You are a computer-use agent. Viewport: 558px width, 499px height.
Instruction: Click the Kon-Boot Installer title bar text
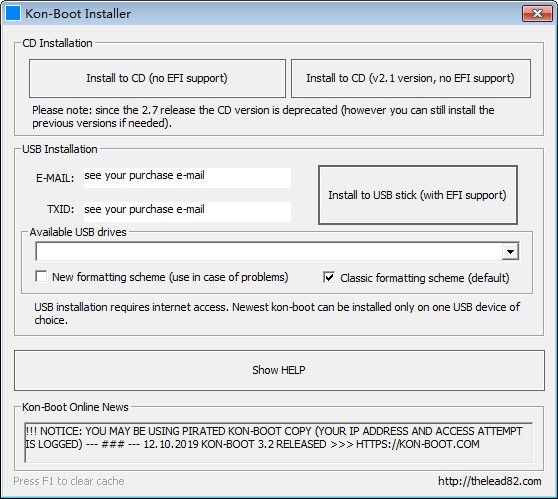pyautogui.click(x=78, y=14)
